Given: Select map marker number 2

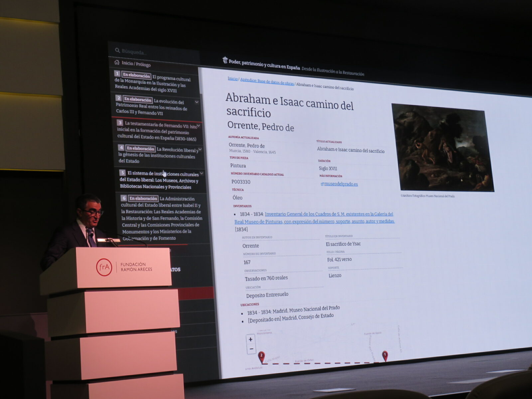Looking at the screenshot, I should (x=261, y=357).
